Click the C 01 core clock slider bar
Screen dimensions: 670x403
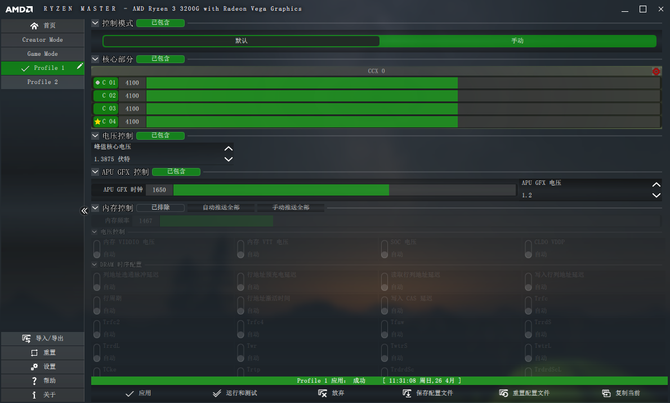pyautogui.click(x=300, y=83)
